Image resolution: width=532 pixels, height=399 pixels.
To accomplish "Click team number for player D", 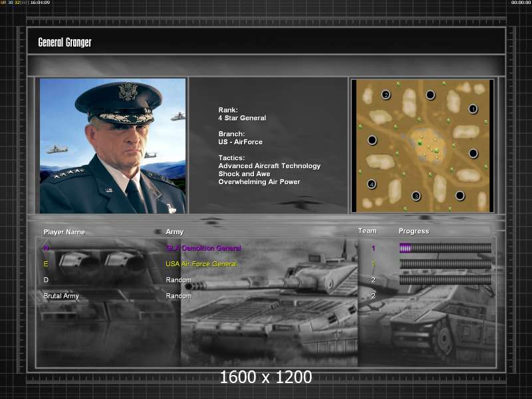I will (x=374, y=280).
